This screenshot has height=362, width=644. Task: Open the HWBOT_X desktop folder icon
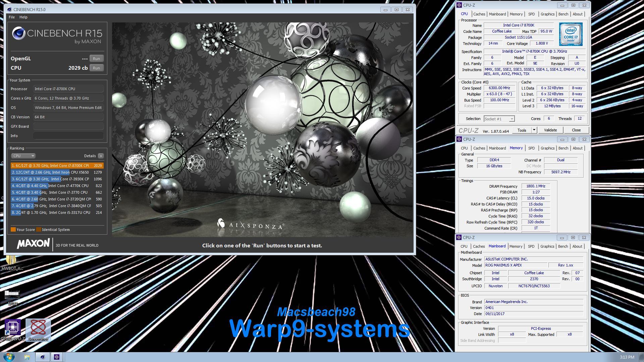(x=11, y=261)
